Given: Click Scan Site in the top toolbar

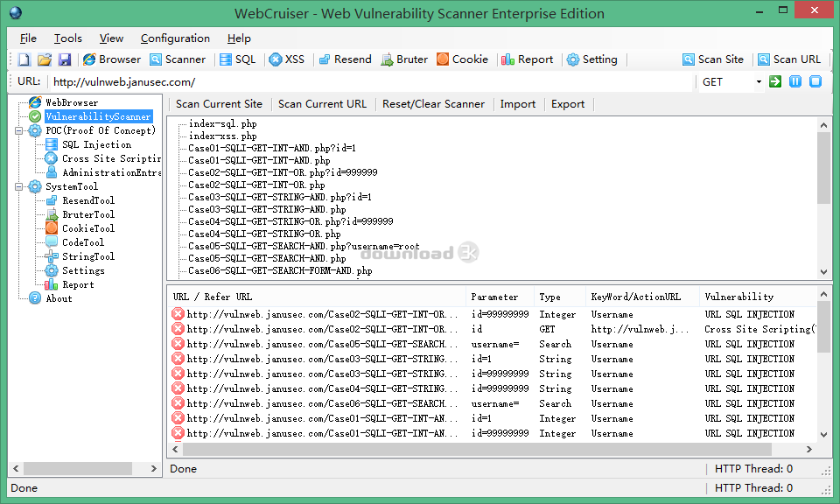Looking at the screenshot, I should coord(713,59).
